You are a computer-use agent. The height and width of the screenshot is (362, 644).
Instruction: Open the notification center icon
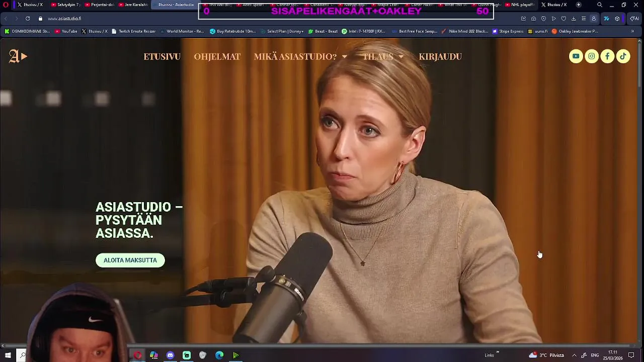tap(631, 355)
